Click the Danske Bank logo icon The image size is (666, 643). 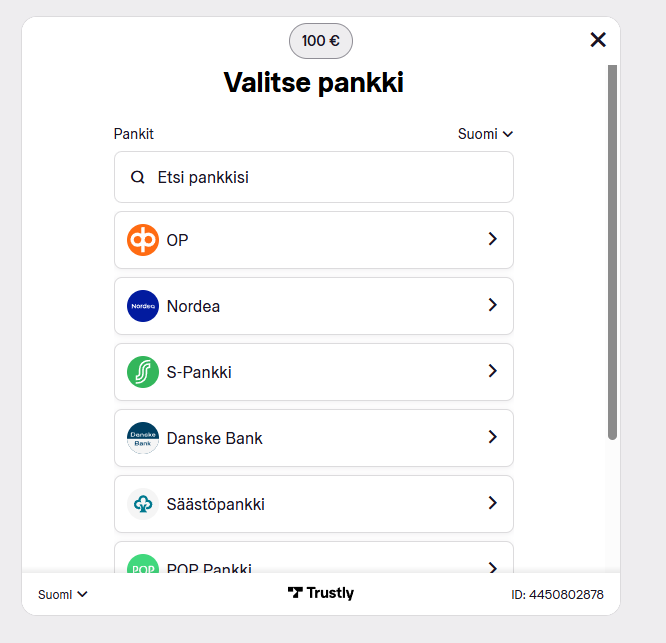[x=143, y=438]
